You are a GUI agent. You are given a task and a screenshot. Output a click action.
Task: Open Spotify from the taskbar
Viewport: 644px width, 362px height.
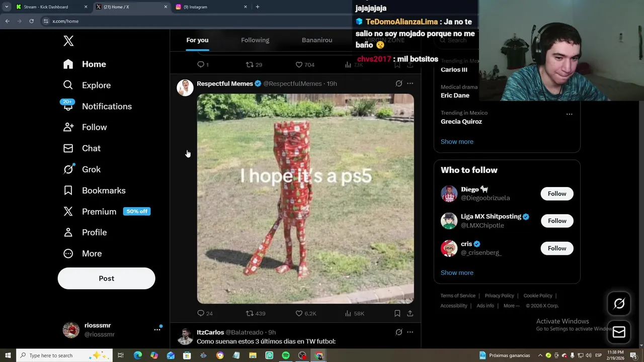(x=286, y=355)
